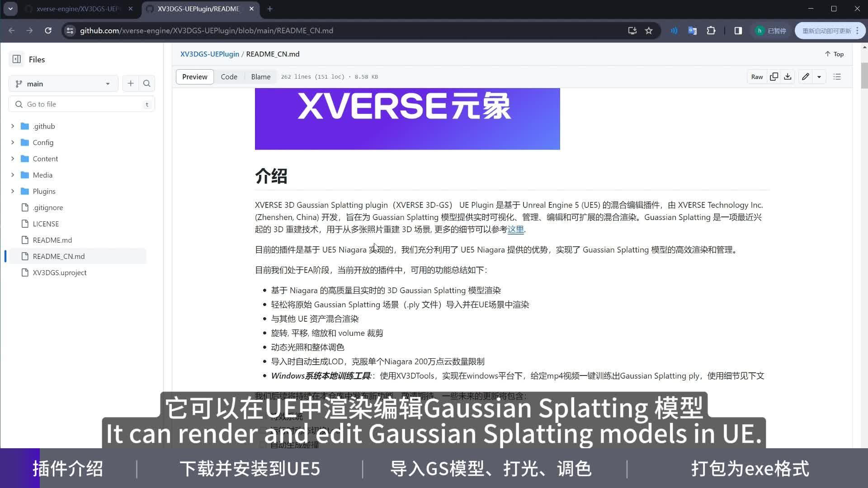Viewport: 868px width, 488px height.
Task: Click the Raw button
Action: point(757,76)
